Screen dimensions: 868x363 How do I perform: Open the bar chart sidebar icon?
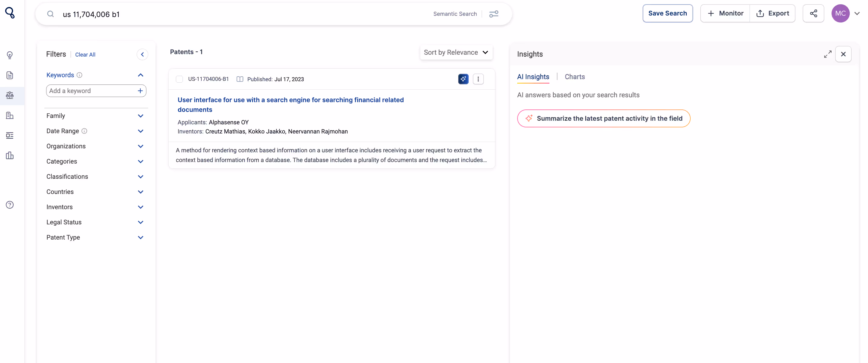pyautogui.click(x=10, y=156)
